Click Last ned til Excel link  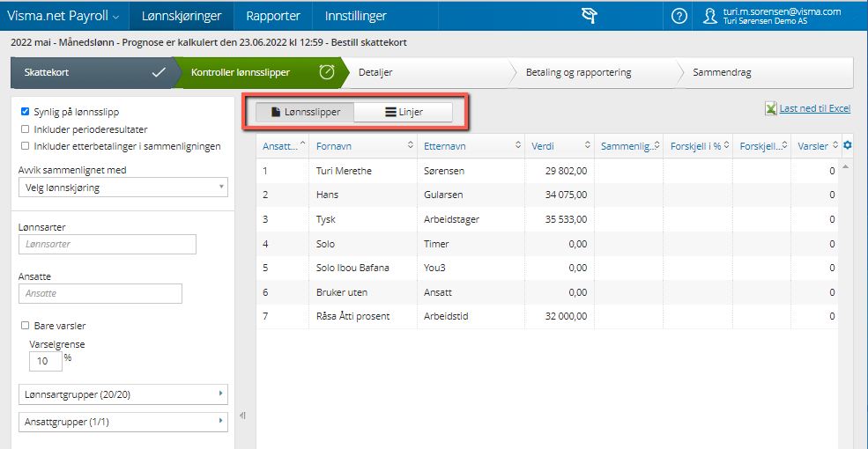[x=815, y=109]
